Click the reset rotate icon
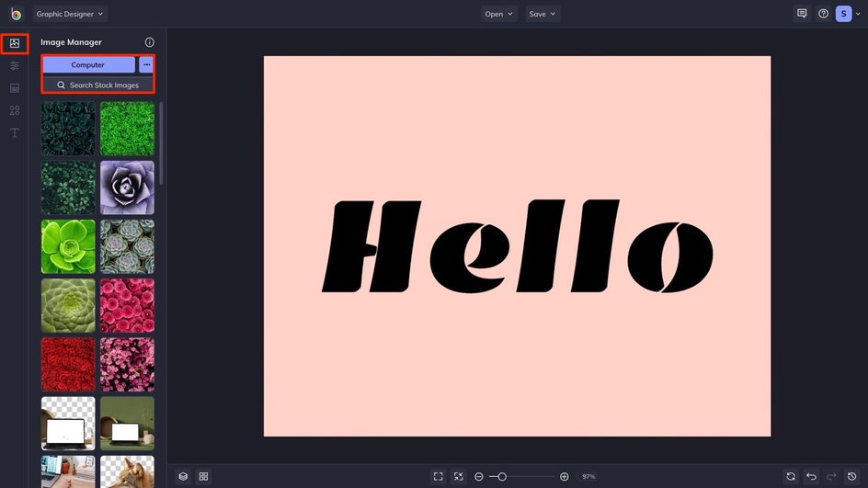The image size is (868, 488). 791,476
